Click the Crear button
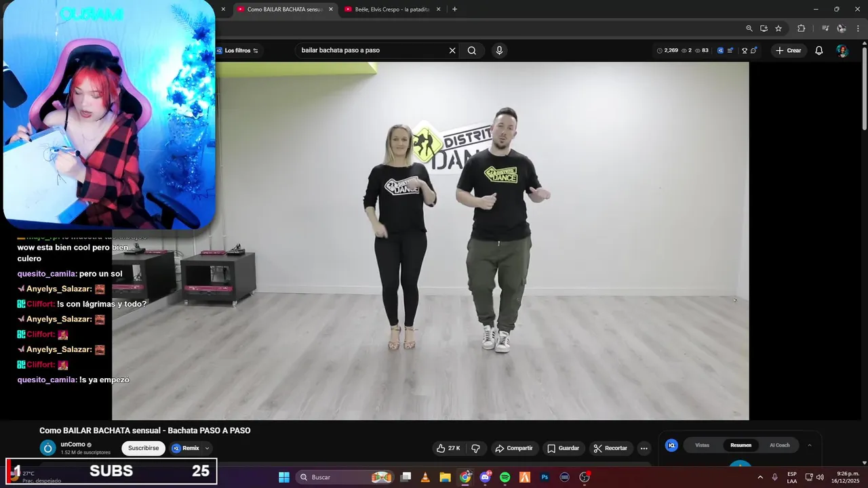Image resolution: width=868 pixels, height=488 pixels. 789,51
